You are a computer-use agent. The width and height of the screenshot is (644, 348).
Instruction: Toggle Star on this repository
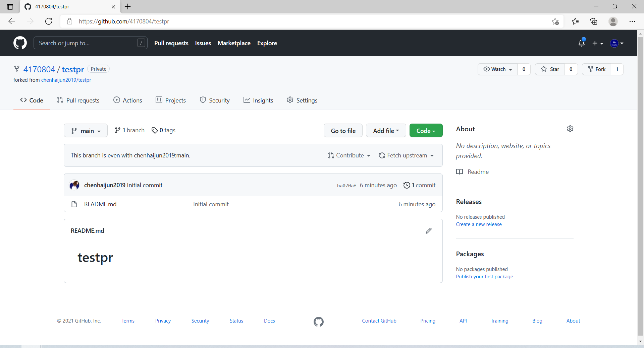click(x=550, y=69)
